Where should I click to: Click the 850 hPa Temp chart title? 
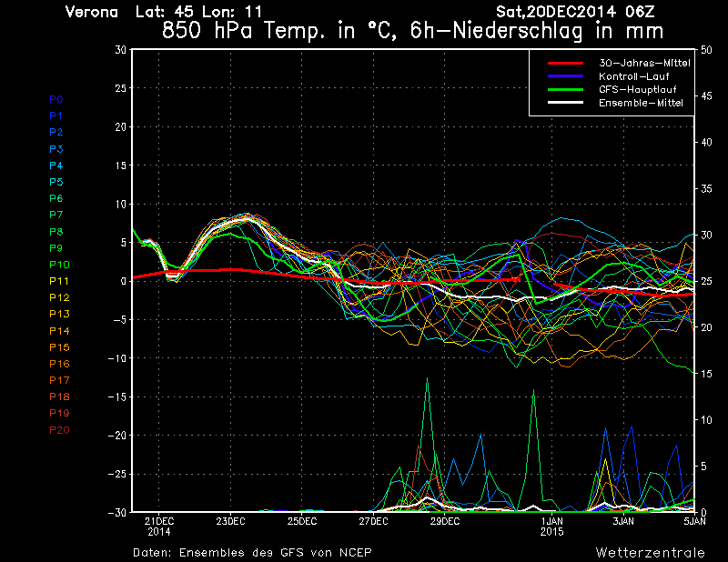(413, 31)
